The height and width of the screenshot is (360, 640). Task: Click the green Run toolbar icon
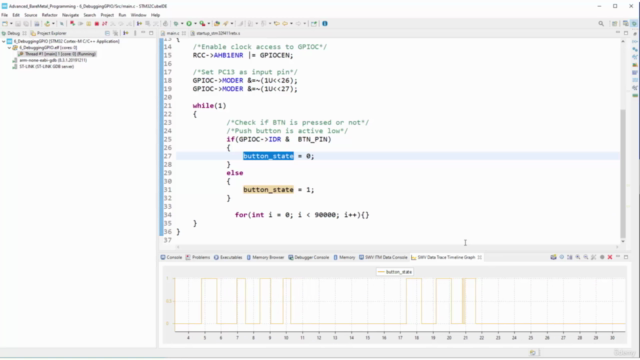click(189, 24)
